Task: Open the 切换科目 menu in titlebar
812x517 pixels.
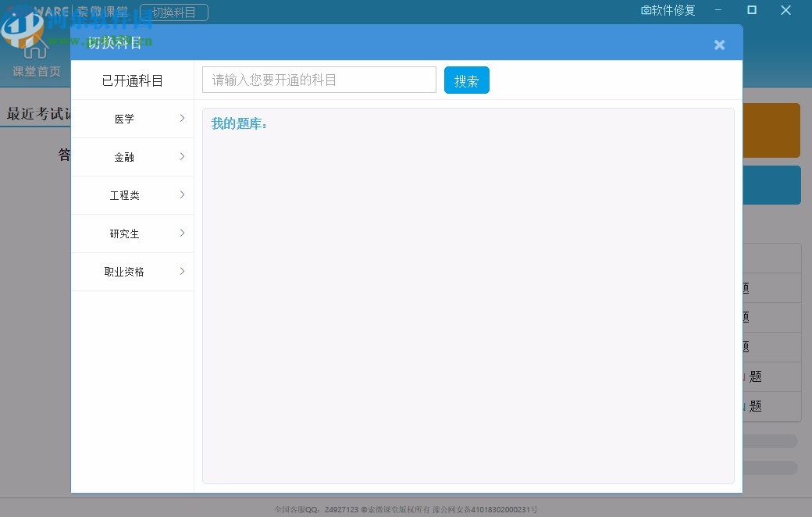Action: tap(173, 12)
